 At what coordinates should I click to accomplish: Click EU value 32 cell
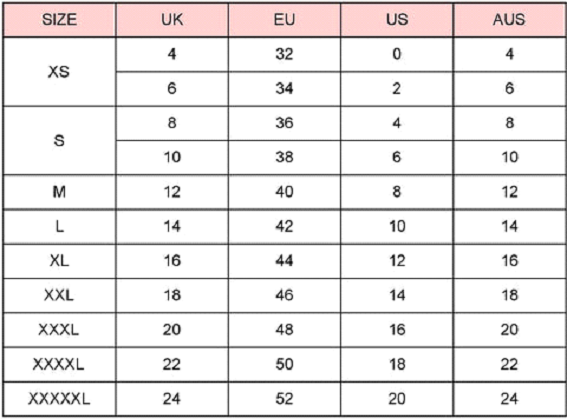tap(284, 54)
